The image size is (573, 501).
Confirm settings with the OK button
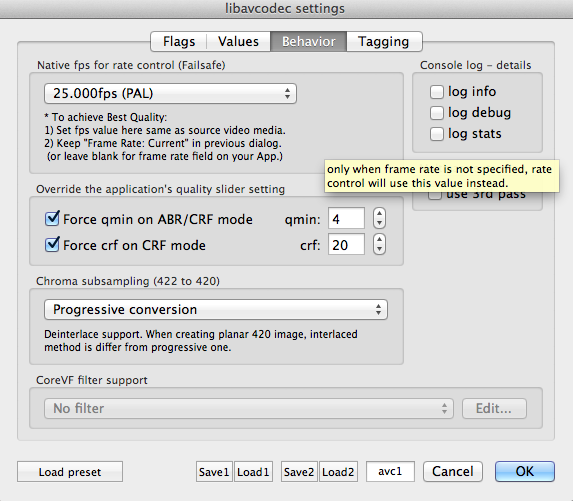(525, 471)
